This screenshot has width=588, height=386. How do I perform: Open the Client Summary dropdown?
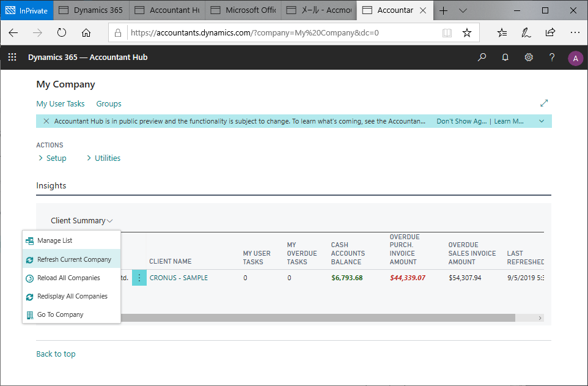pyautogui.click(x=81, y=220)
